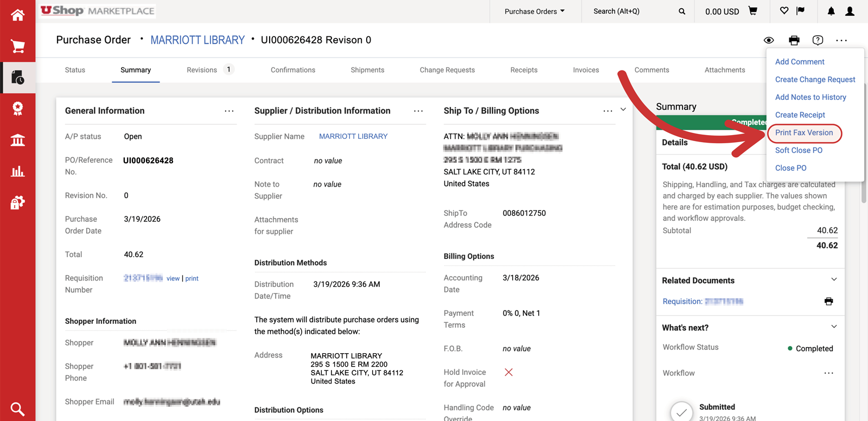This screenshot has height=421, width=868.
Task: Open the Setup gears sidebar icon
Action: pos(17,203)
